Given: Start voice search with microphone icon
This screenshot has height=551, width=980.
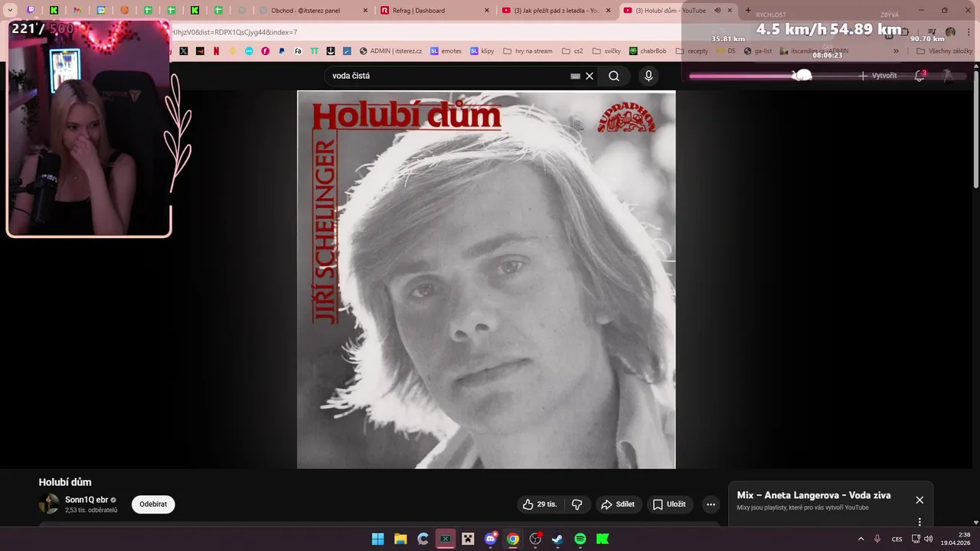Looking at the screenshot, I should tap(648, 76).
